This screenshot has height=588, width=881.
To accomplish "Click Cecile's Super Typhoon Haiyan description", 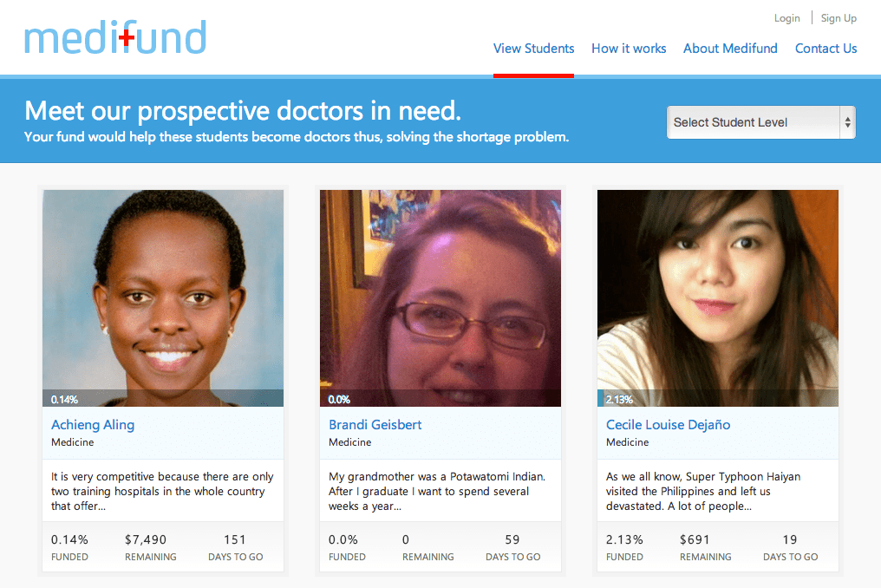I will pos(702,491).
